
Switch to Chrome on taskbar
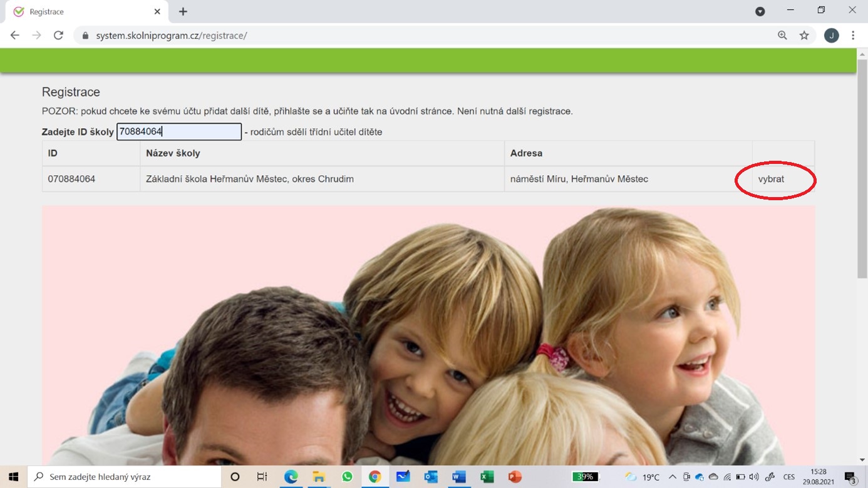[375, 477]
